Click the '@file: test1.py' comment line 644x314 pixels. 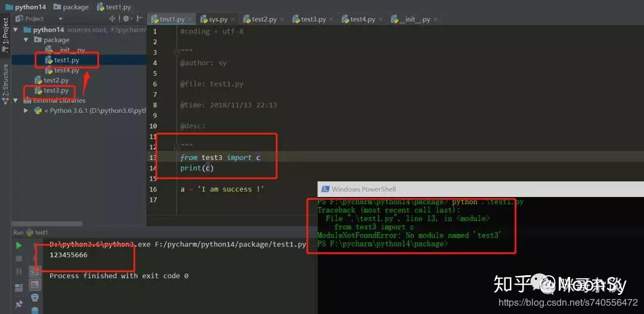tap(212, 84)
